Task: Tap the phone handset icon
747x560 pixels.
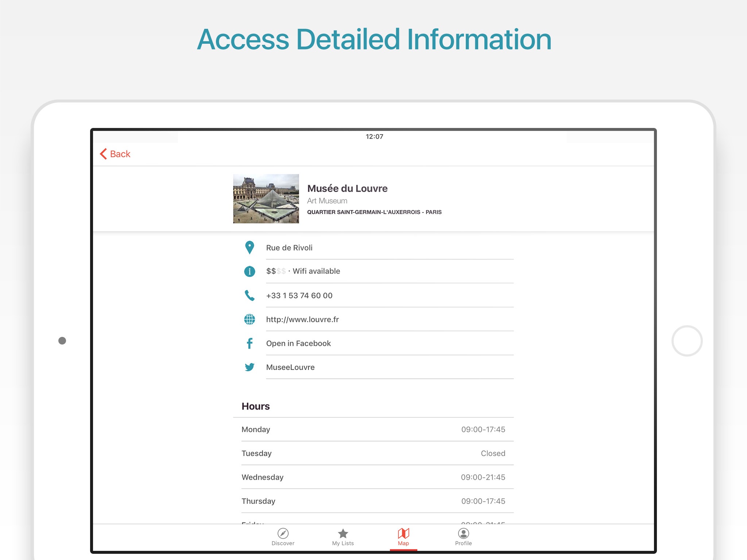Action: 249,295
